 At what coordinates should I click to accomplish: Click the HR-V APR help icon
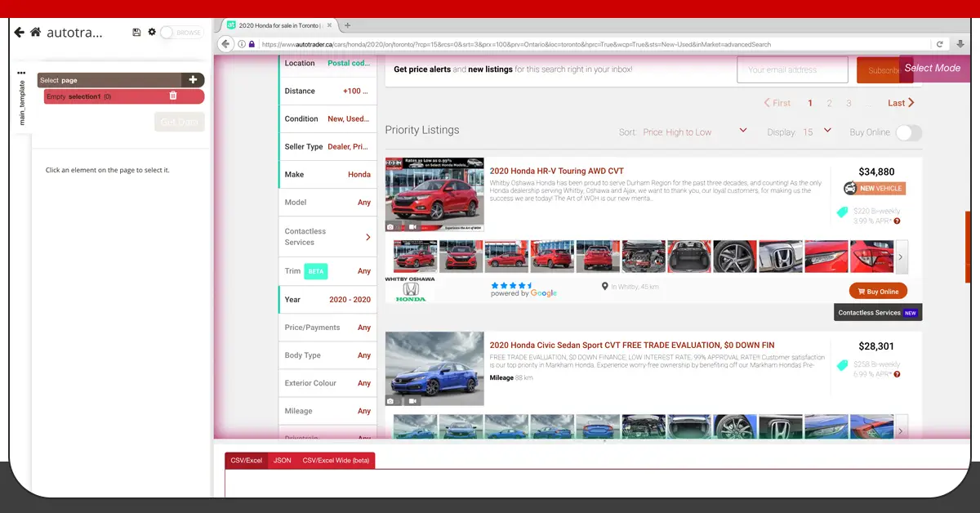coord(897,221)
